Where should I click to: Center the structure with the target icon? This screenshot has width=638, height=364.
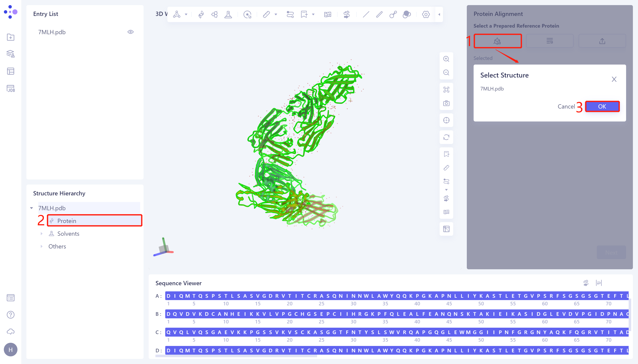click(446, 120)
